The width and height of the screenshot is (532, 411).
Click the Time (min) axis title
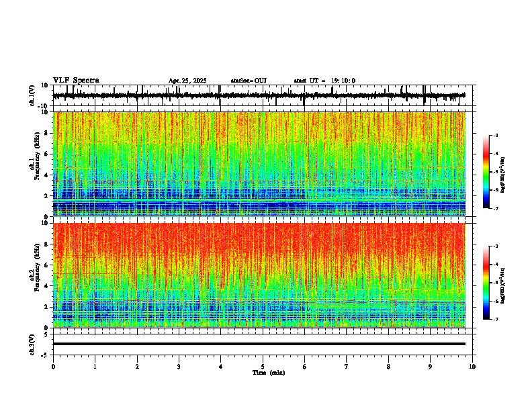(x=269, y=373)
